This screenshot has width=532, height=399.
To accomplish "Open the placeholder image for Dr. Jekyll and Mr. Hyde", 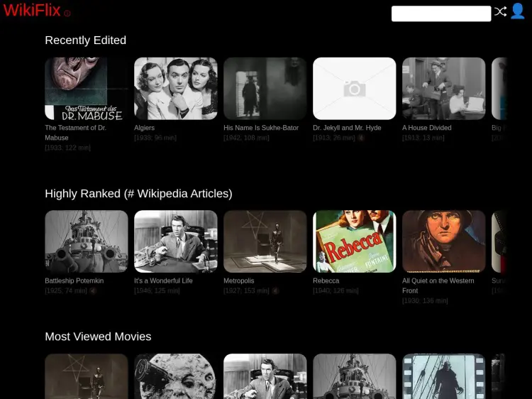I will click(x=355, y=89).
